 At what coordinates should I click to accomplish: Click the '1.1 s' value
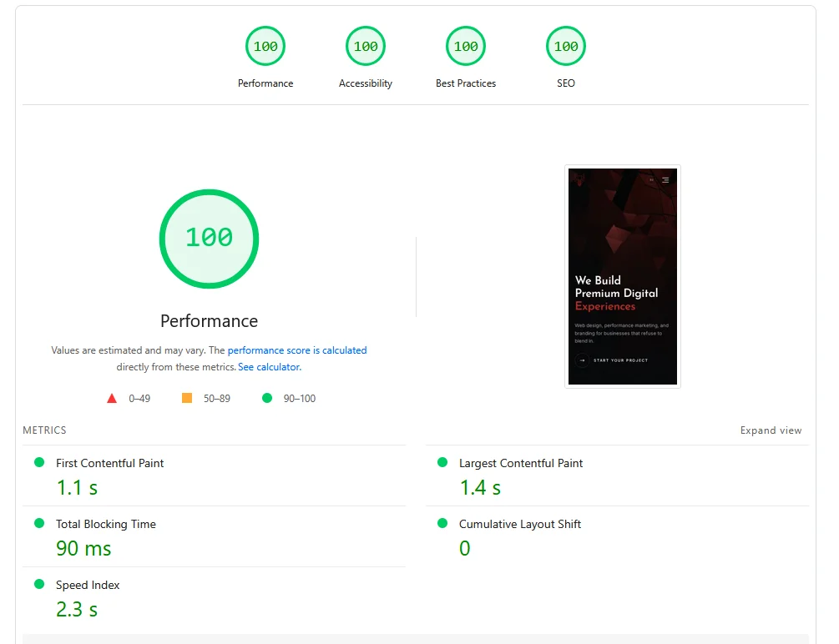pyautogui.click(x=77, y=488)
